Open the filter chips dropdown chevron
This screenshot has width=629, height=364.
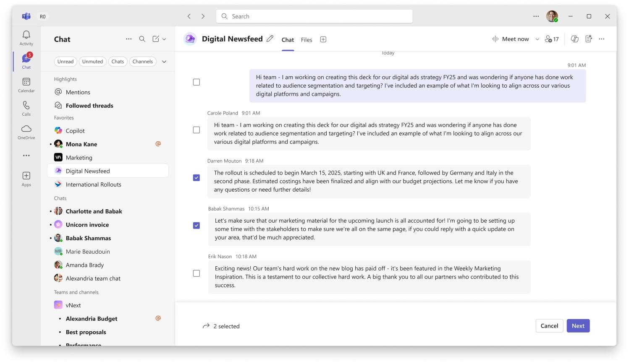[x=164, y=61]
